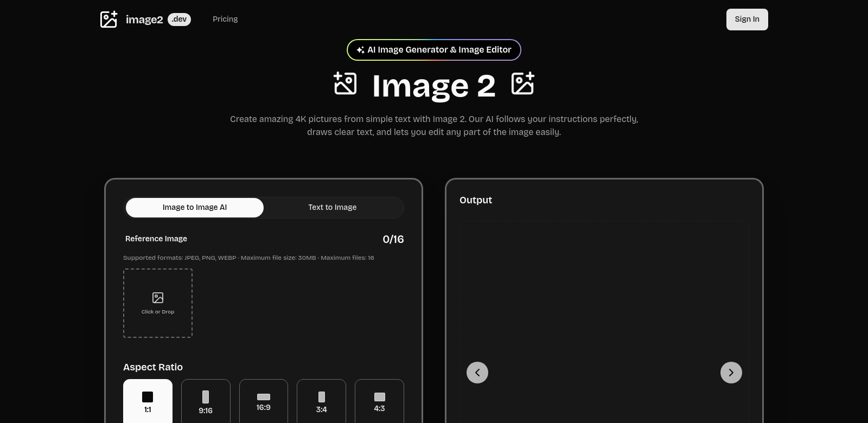Image resolution: width=868 pixels, height=423 pixels.
Task: Click the .dev badge beside image2
Action: click(179, 20)
